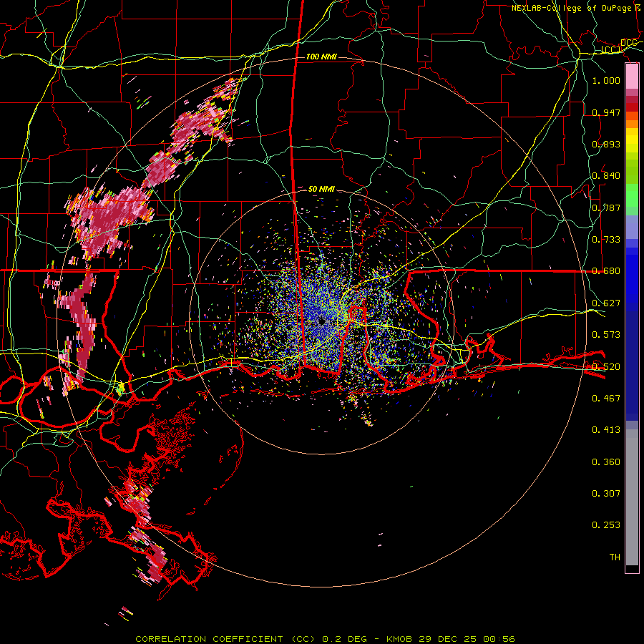Click the 0.840 scale label
The width and height of the screenshot is (644, 644).
coord(606,176)
